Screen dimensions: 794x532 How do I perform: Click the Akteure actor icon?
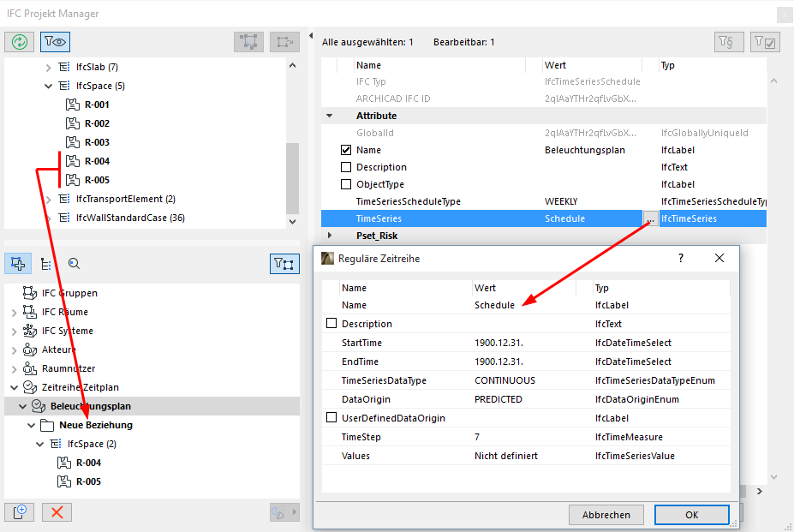click(30, 350)
